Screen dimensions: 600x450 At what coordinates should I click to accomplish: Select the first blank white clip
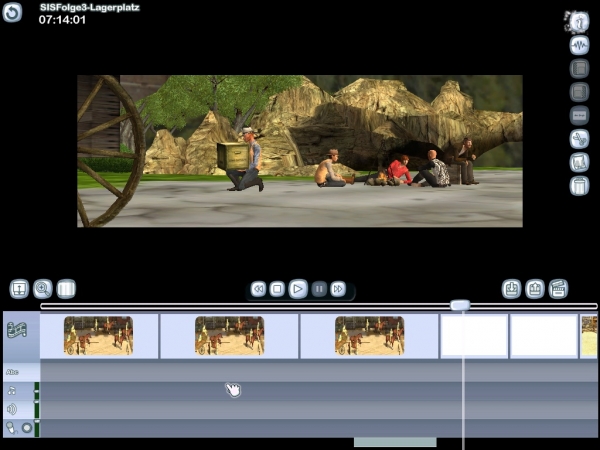click(474, 336)
